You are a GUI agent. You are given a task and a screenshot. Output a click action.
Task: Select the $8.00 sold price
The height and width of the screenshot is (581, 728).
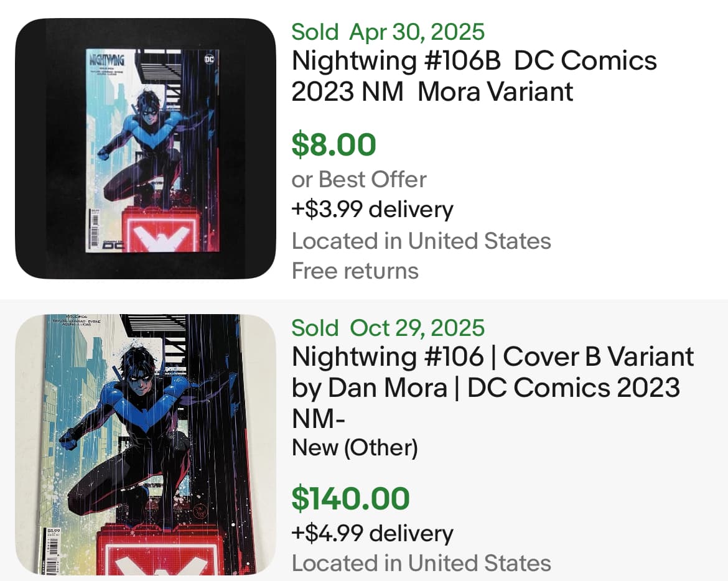coord(334,144)
